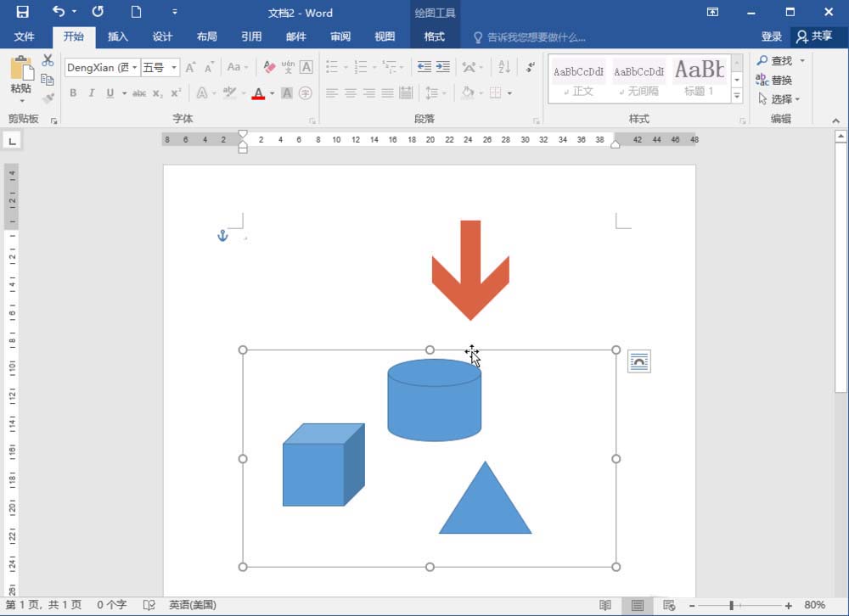Open the 绘图工具 格式 tab

tap(435, 36)
